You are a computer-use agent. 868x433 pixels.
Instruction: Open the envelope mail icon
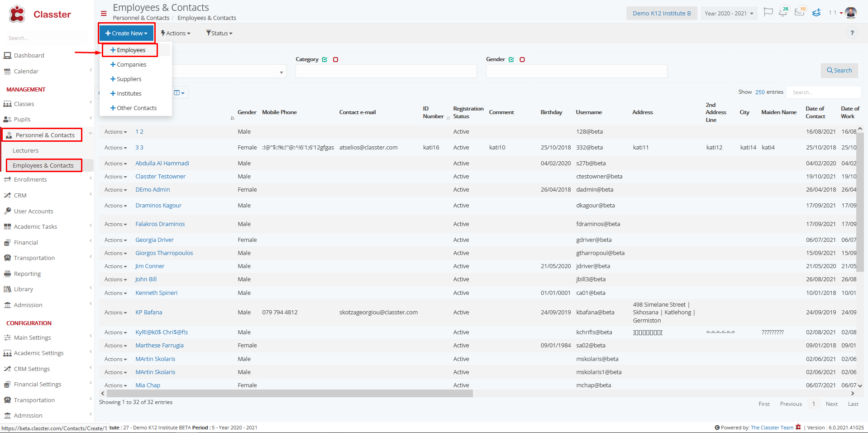click(800, 12)
